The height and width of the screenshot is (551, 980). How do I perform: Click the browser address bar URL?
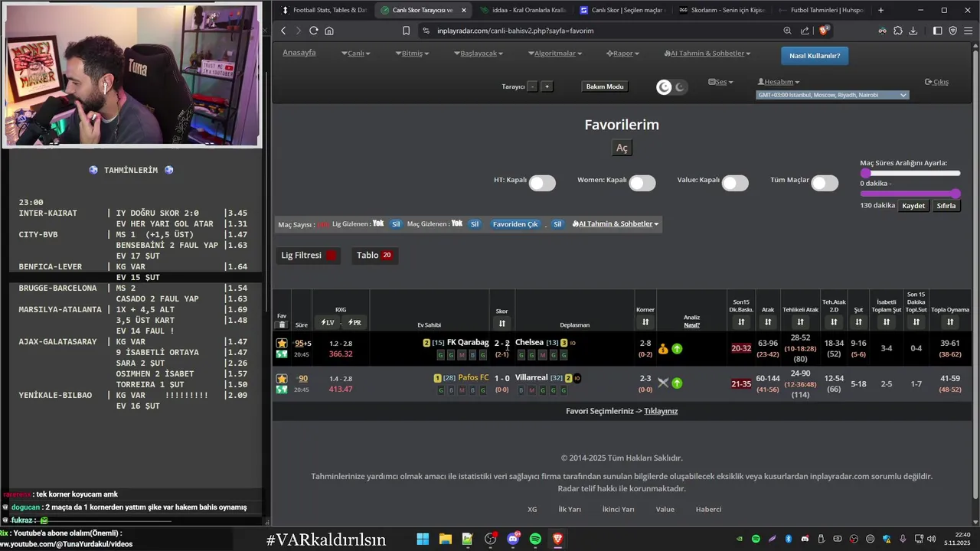(x=516, y=31)
